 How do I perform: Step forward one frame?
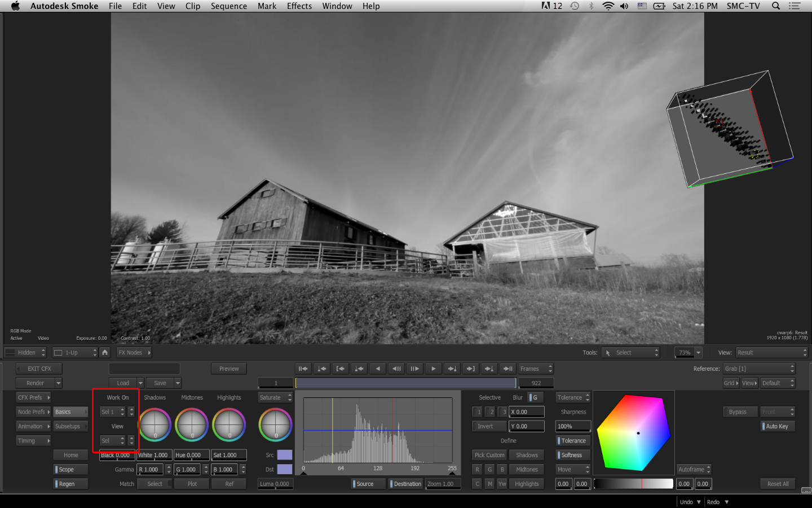[x=414, y=369]
